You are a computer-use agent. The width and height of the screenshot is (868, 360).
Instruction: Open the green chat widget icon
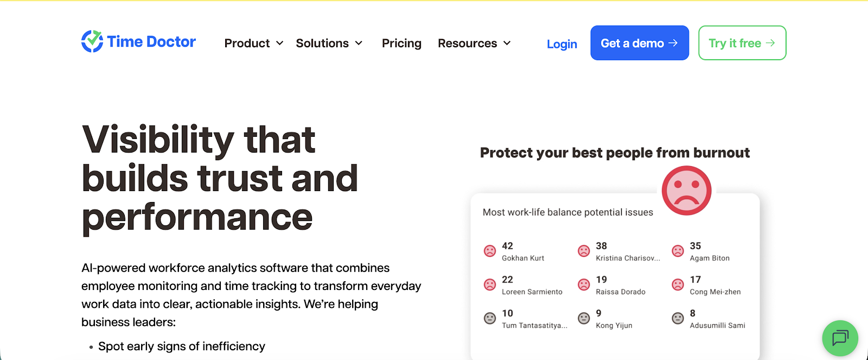(x=840, y=338)
